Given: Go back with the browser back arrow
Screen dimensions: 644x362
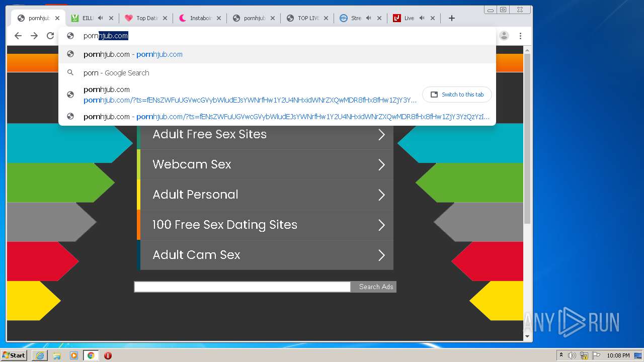Looking at the screenshot, I should [18, 36].
